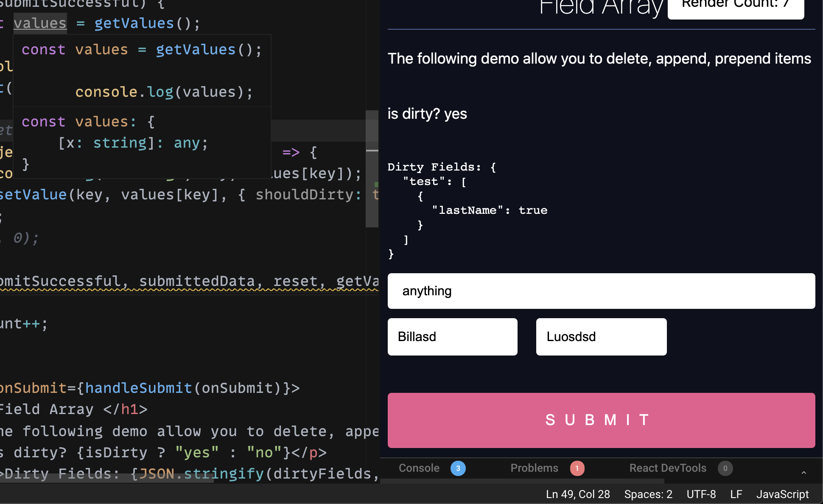Image resolution: width=823 pixels, height=504 pixels.
Task: Click the Billasd first name input
Action: (x=452, y=336)
